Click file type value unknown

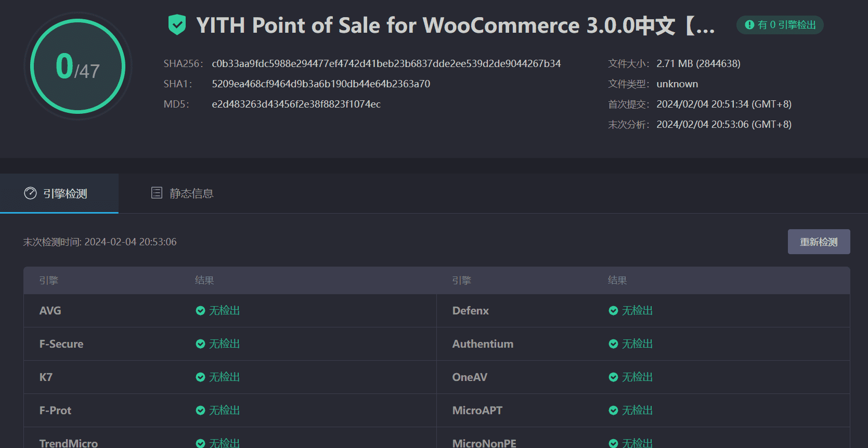point(677,84)
